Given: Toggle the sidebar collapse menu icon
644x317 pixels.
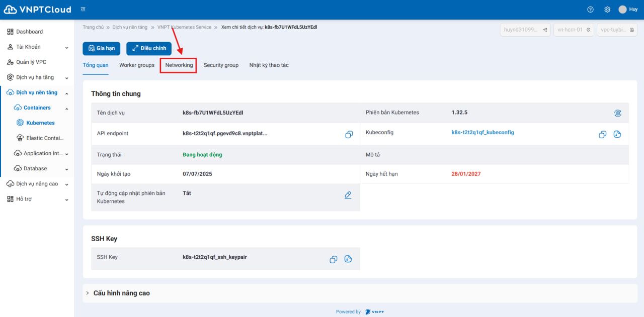Looking at the screenshot, I should tap(83, 10).
